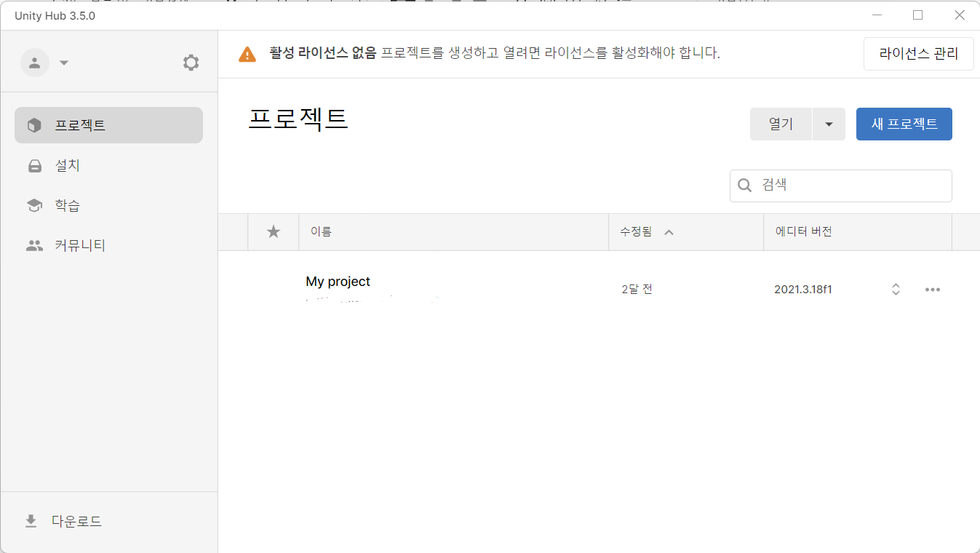Click the 라이선스 관리 button
Image resolution: width=980 pixels, height=553 pixels.
click(x=918, y=54)
